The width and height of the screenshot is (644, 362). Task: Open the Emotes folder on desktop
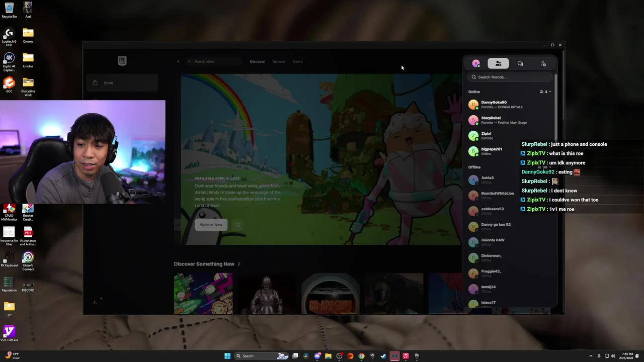click(x=28, y=60)
